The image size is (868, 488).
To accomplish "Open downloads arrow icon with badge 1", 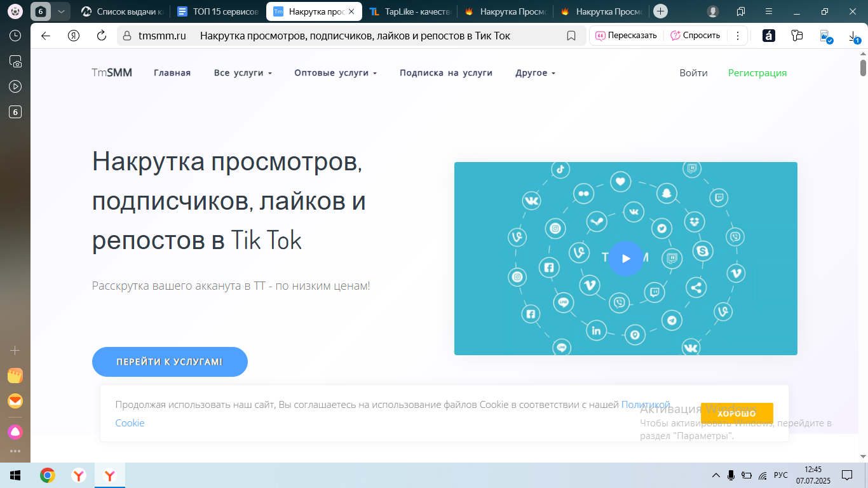I will (x=854, y=37).
